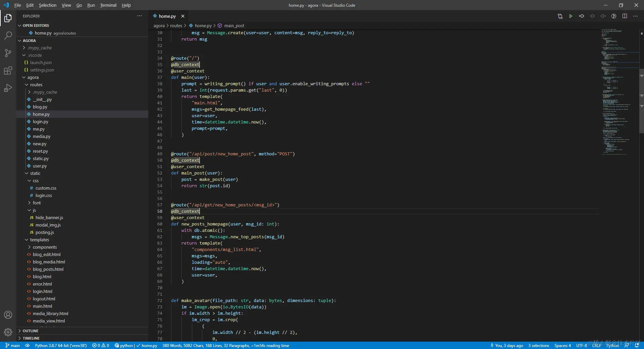Open the Manage gear icon
Viewport: 644px width, 349px height.
coord(8,332)
